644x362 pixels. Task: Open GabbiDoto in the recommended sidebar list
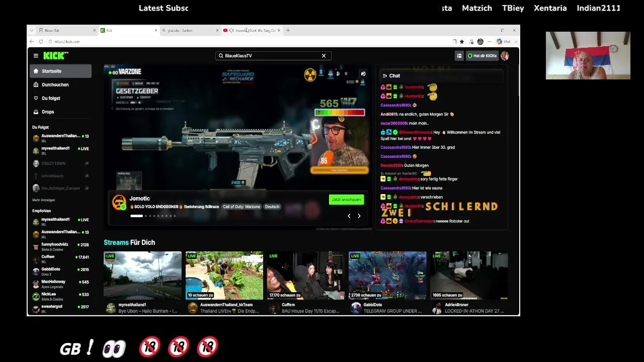click(x=61, y=271)
